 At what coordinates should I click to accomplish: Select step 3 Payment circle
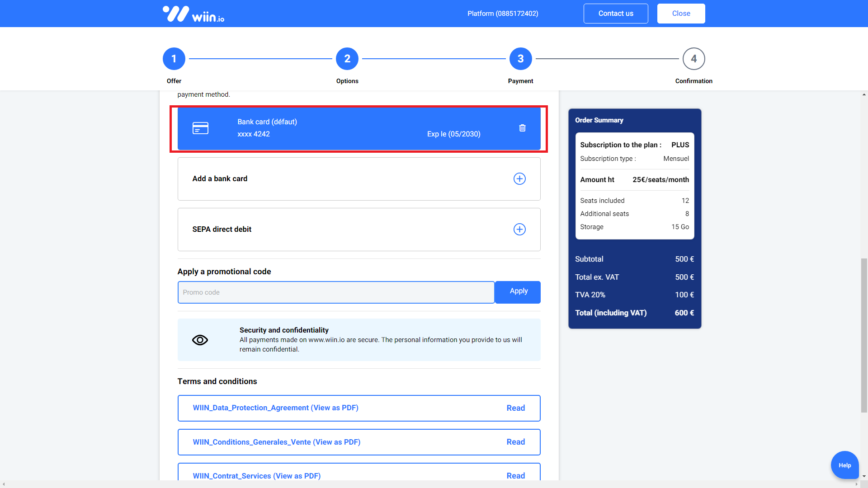click(520, 59)
